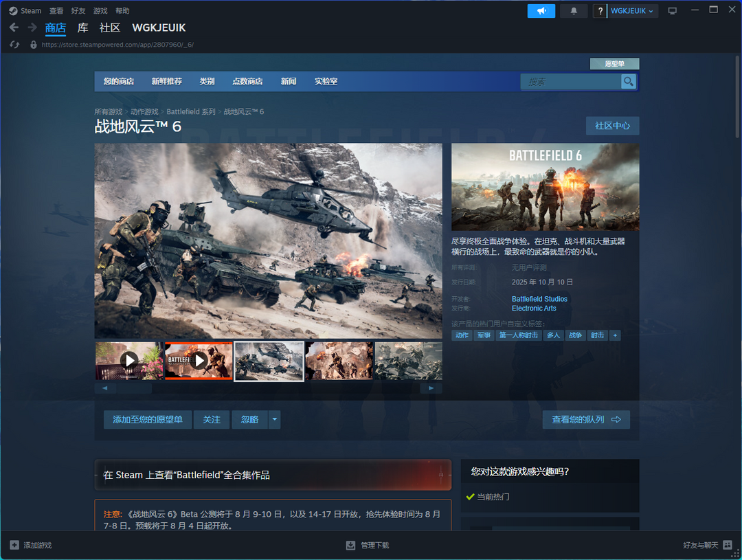Click 动作游戏 breadcrumb link

(144, 112)
